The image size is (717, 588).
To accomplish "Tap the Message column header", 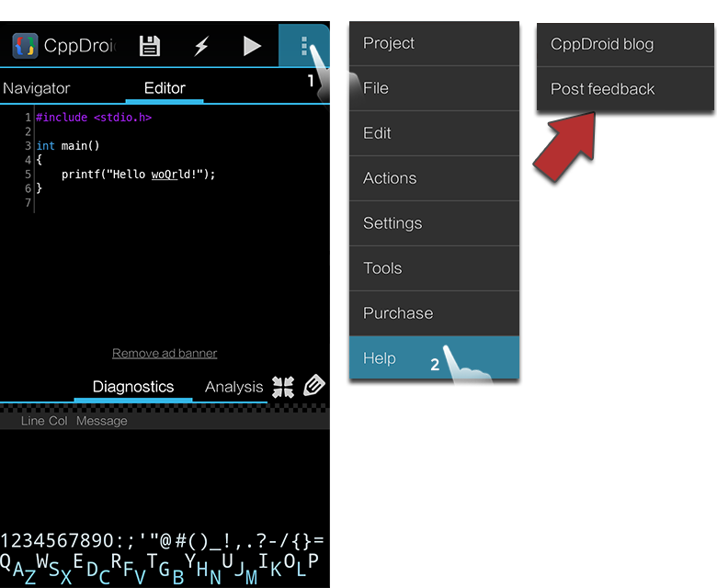I will [101, 421].
